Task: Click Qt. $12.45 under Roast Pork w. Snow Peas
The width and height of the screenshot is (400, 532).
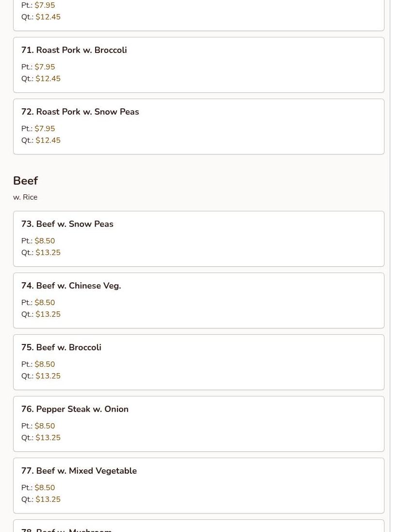Action: coord(41,140)
